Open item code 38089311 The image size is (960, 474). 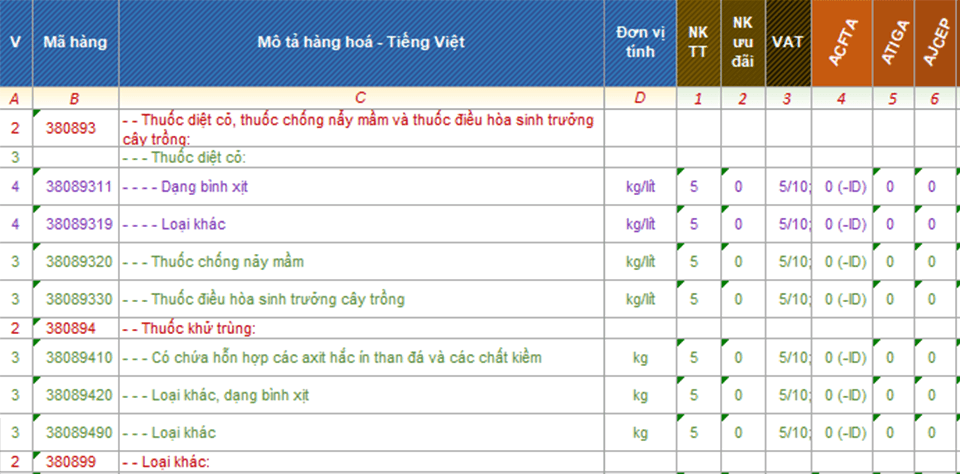(75, 187)
